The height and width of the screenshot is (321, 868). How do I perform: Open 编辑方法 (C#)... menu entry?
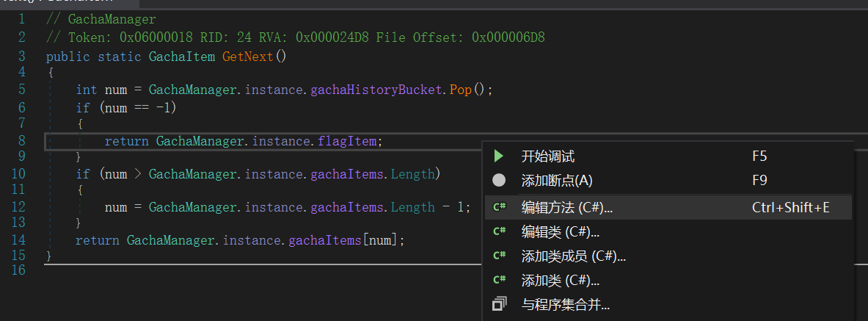click(668, 207)
